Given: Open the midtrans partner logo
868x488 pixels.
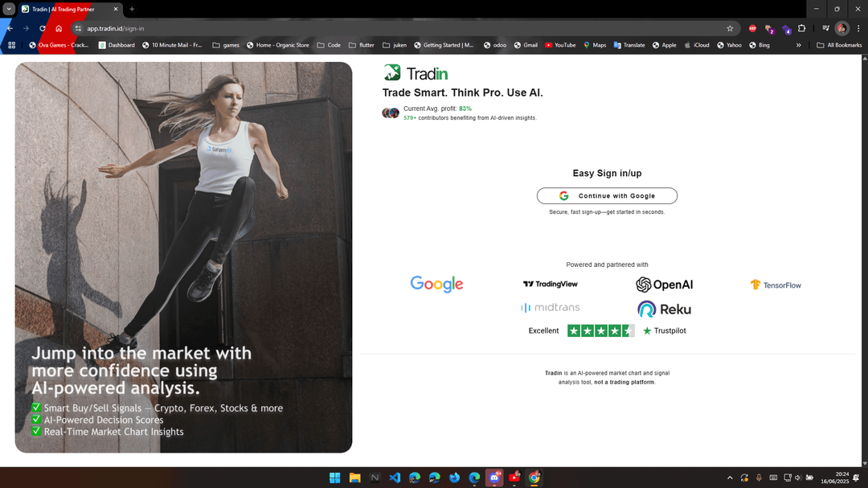Looking at the screenshot, I should click(551, 307).
